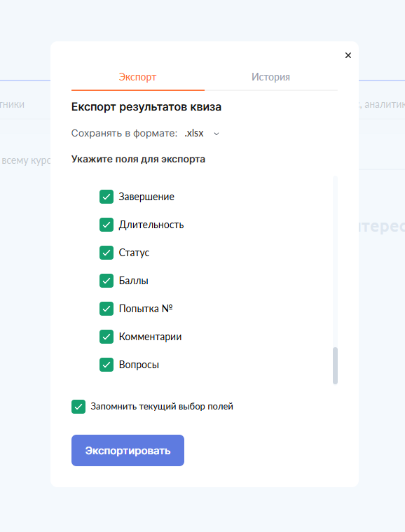Click the Длительность label text
The height and width of the screenshot is (532, 405).
click(x=151, y=225)
